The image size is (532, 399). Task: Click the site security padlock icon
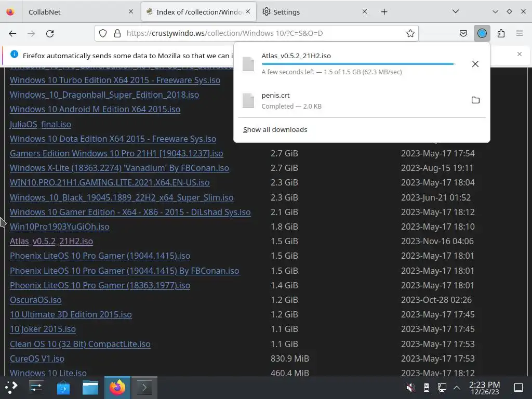click(117, 33)
